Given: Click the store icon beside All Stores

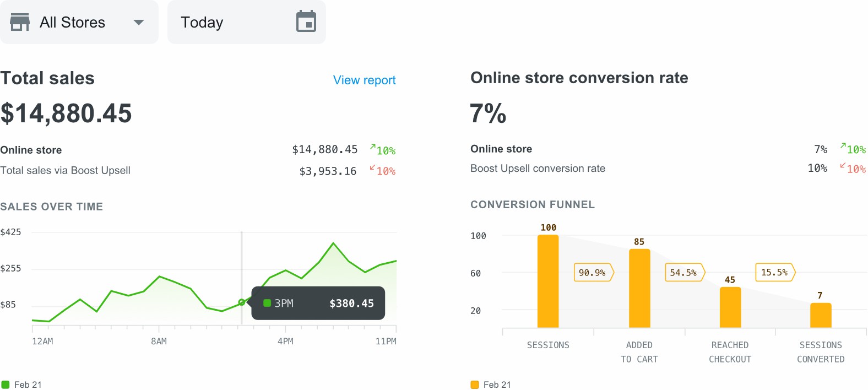Looking at the screenshot, I should tap(20, 23).
